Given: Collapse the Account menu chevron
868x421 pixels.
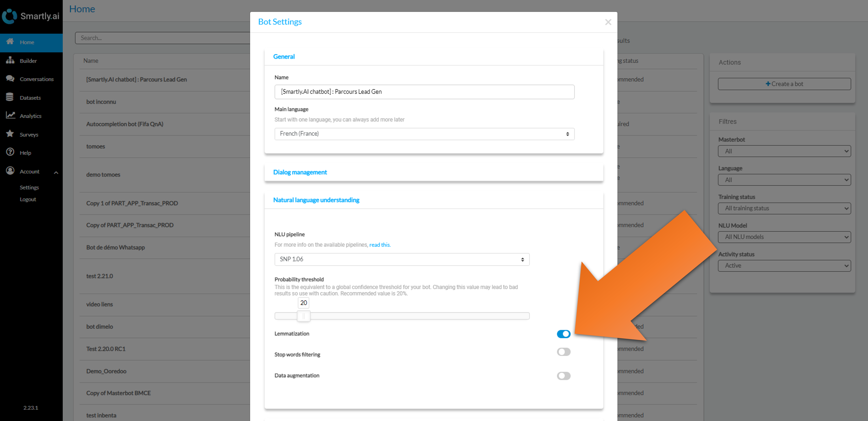Looking at the screenshot, I should 56,173.
